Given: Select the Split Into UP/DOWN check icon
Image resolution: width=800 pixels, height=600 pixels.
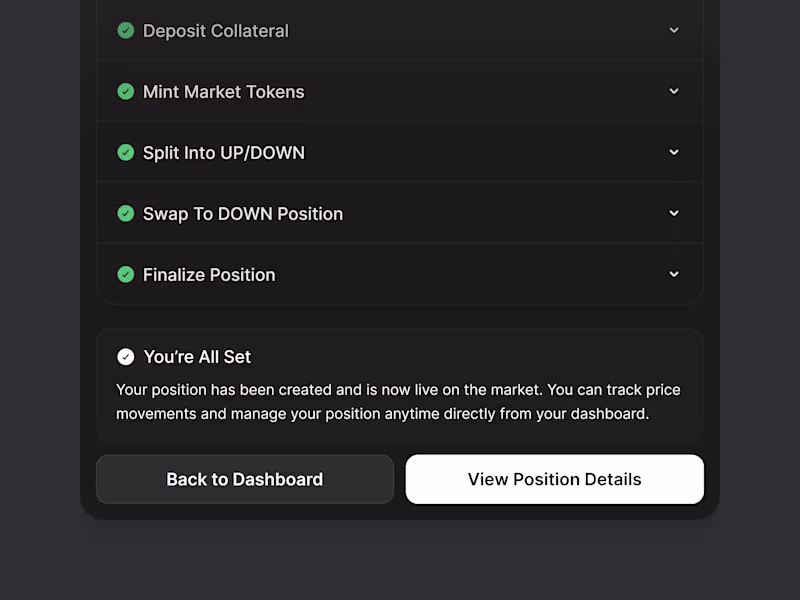Looking at the screenshot, I should (x=126, y=152).
